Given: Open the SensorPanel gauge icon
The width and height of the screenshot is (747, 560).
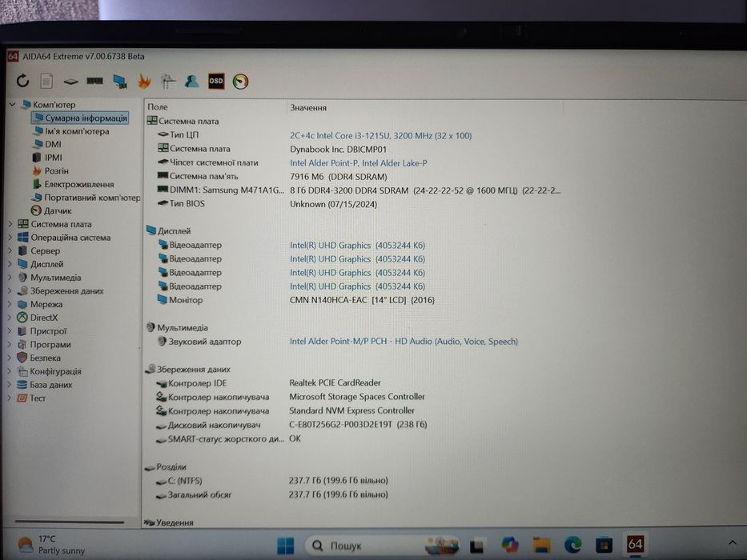Looking at the screenshot, I should tap(240, 82).
